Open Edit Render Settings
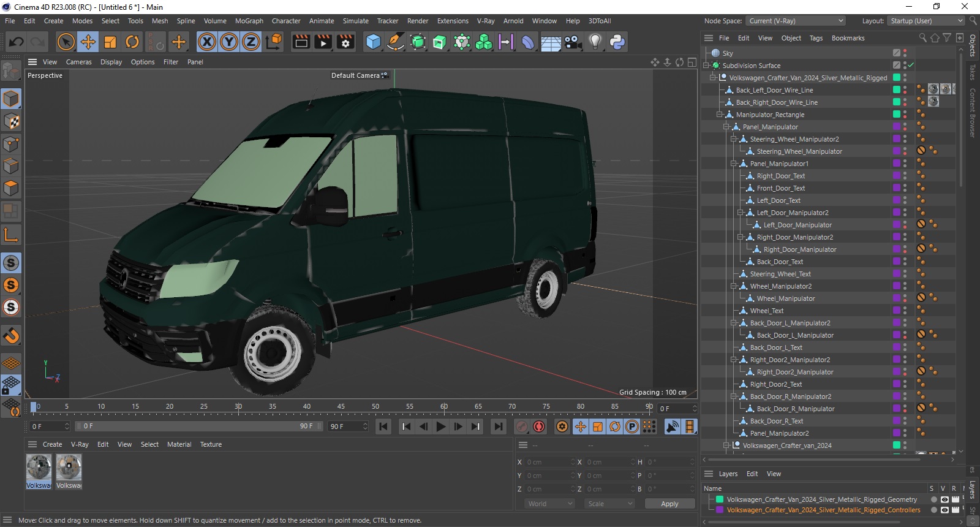 coord(345,42)
